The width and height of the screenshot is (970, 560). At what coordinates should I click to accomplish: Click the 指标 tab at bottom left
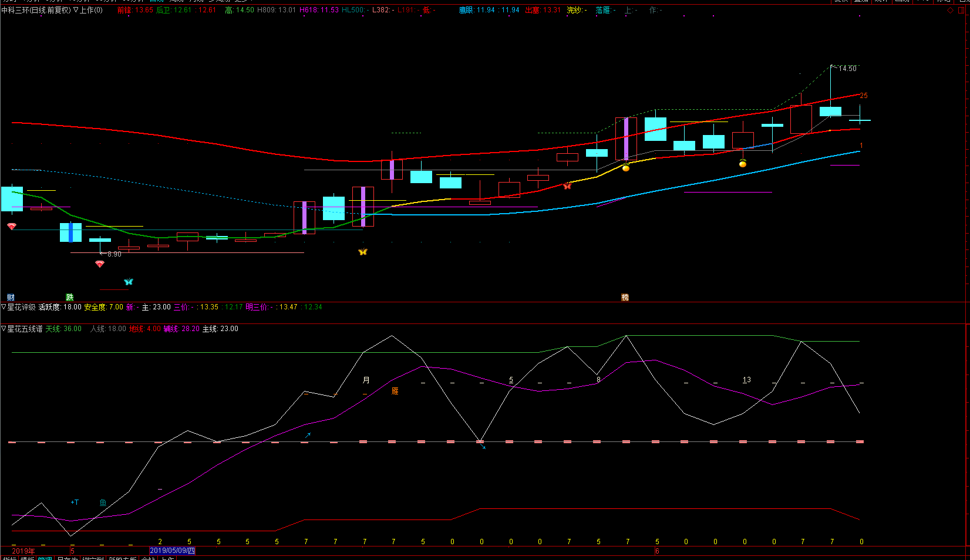pyautogui.click(x=9, y=558)
